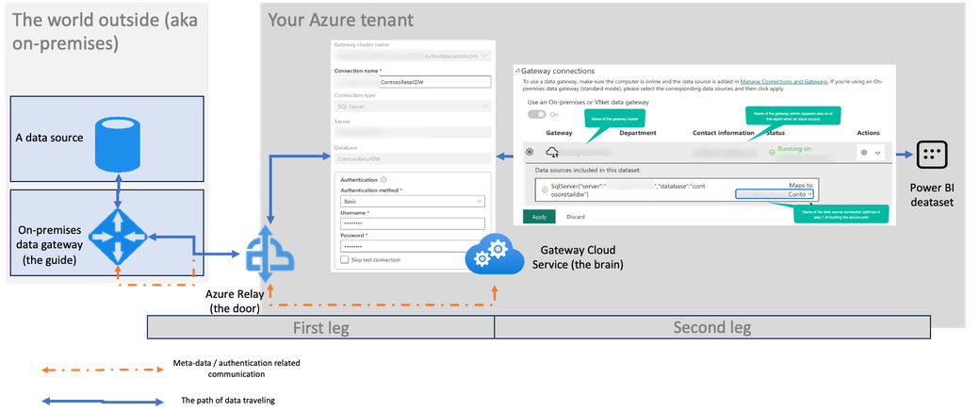Click the green check icon beside SqlServer data source

click(x=544, y=190)
